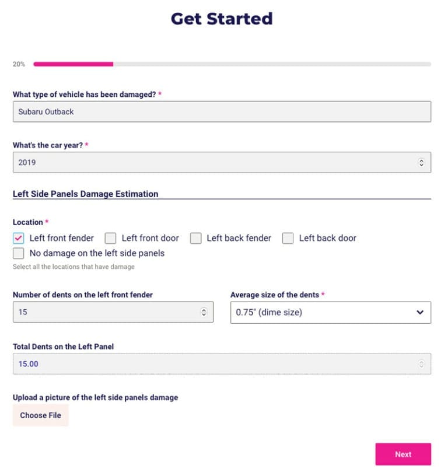The width and height of the screenshot is (448, 476).
Task: Click the Number of dents input field
Action: click(105, 312)
